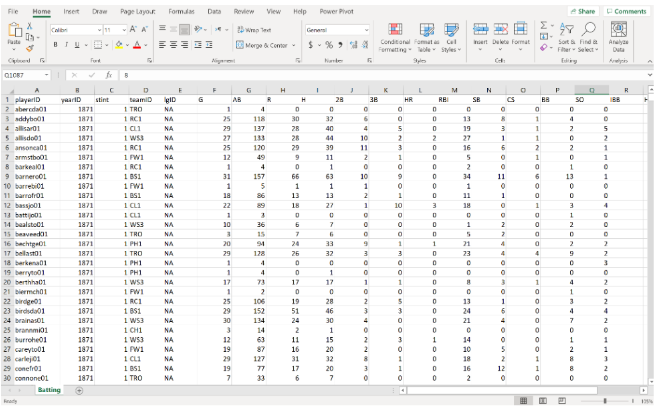The image size is (665, 407).
Task: Apply the red Font Color
Action: pos(137,45)
